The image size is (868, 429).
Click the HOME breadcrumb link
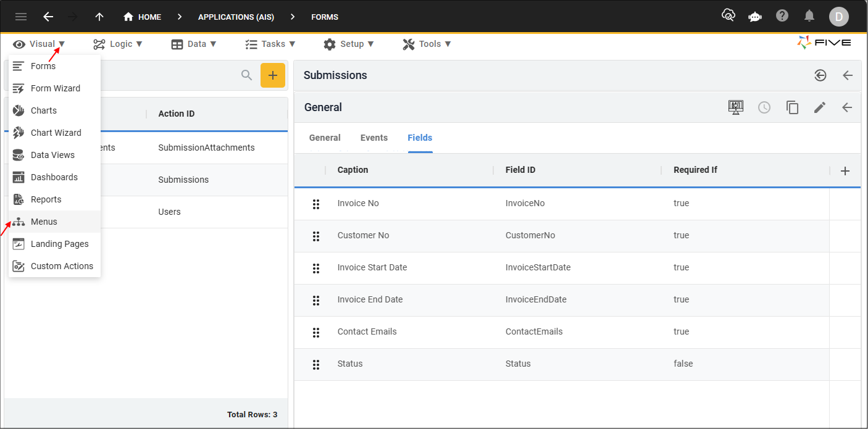click(x=143, y=17)
